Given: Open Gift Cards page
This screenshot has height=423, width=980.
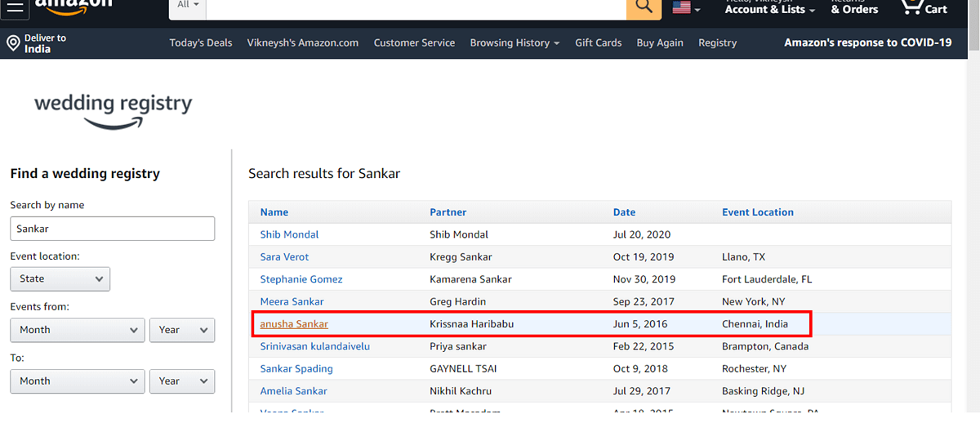Looking at the screenshot, I should [599, 42].
